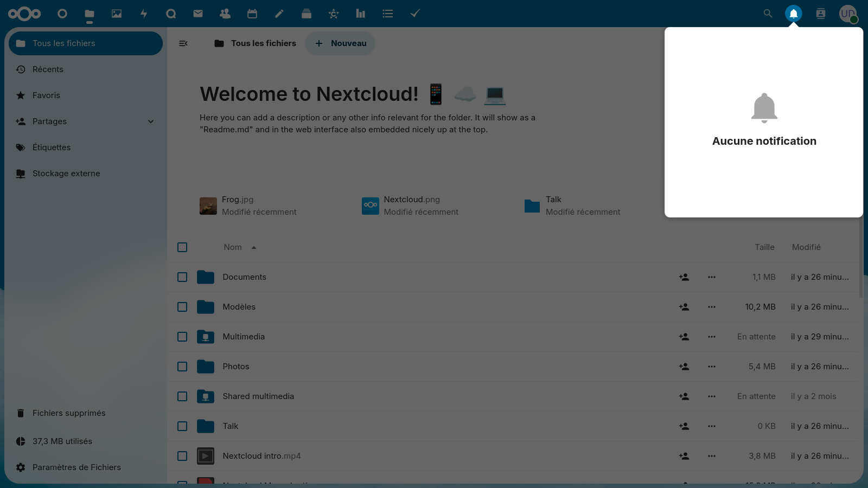This screenshot has width=868, height=488.
Task: Close notifications via the bell icon
Action: click(x=794, y=14)
